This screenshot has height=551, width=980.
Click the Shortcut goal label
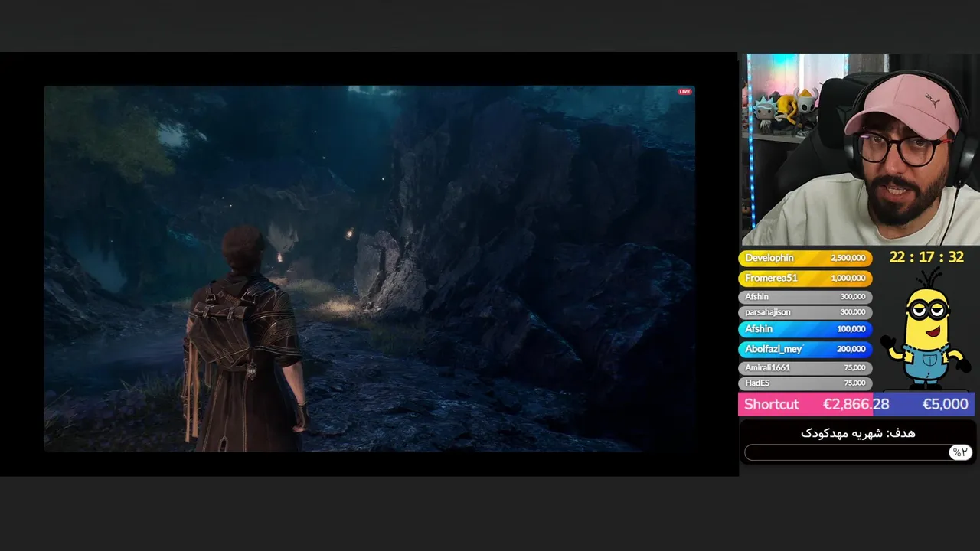pos(771,404)
